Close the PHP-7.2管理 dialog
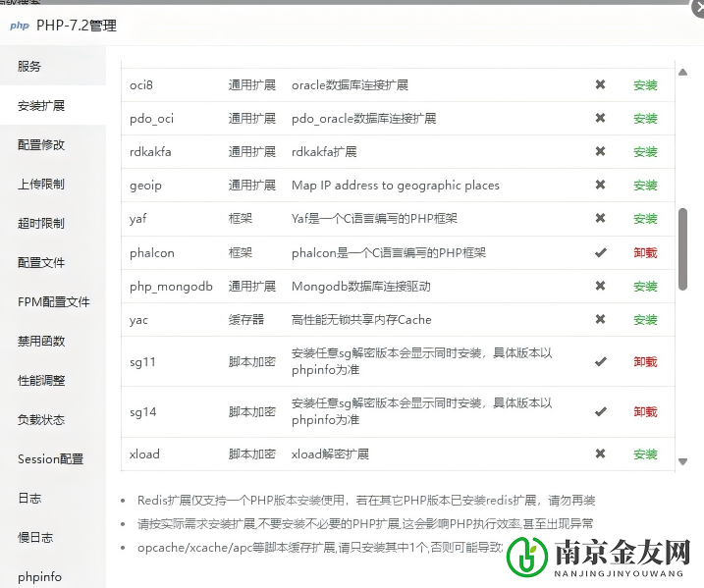Image resolution: width=704 pixels, height=588 pixels. 699,8
